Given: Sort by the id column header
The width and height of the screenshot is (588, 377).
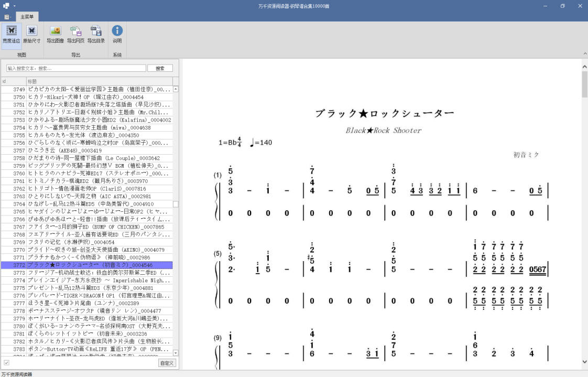Looking at the screenshot, I should point(14,81).
